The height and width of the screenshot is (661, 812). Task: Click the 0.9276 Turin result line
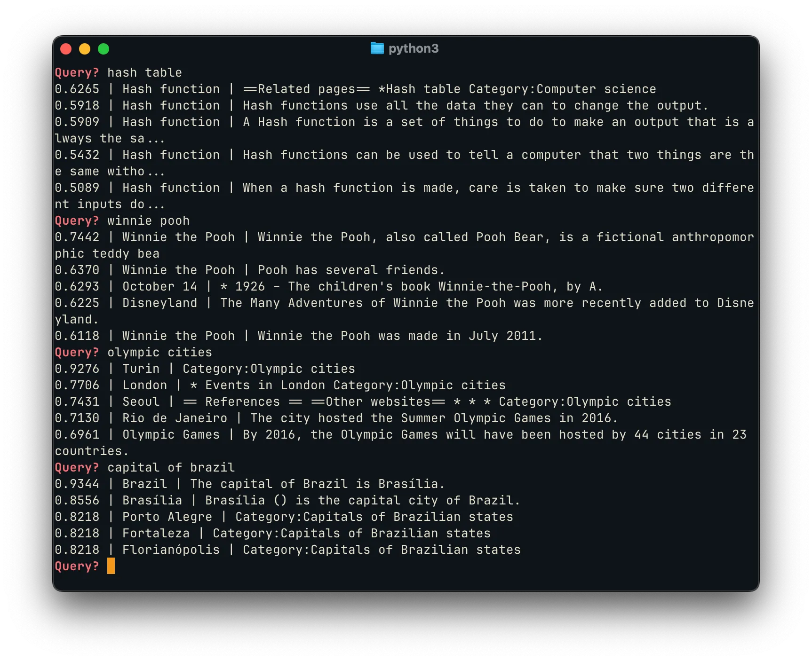(205, 369)
